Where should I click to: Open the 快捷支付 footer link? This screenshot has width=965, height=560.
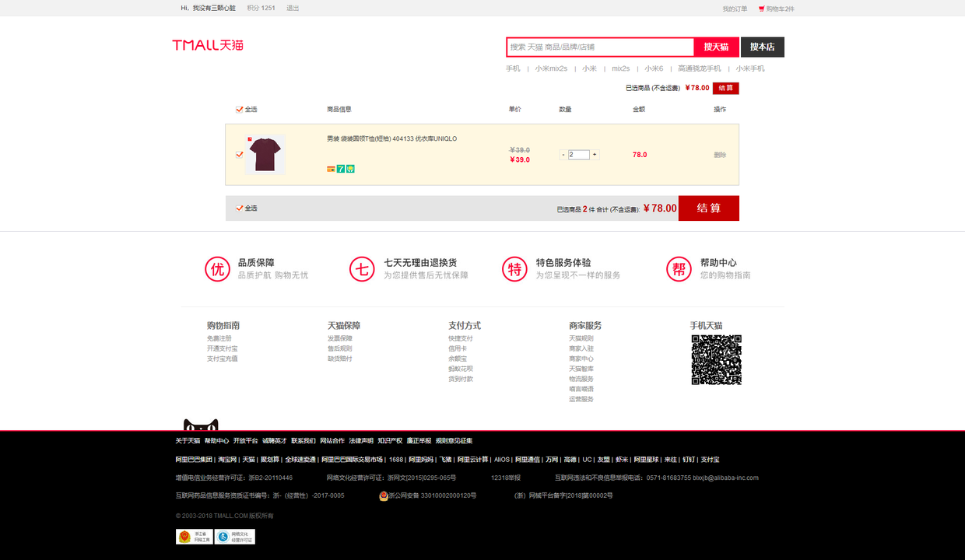461,339
